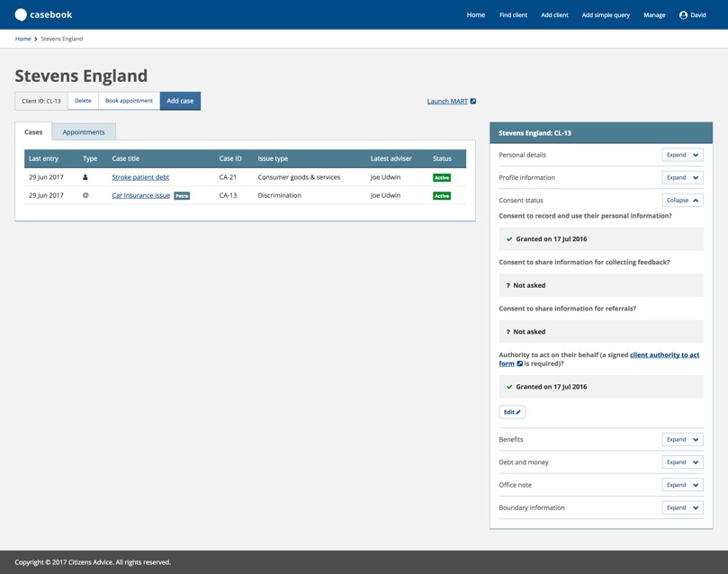Click the Edit consent button

512,412
